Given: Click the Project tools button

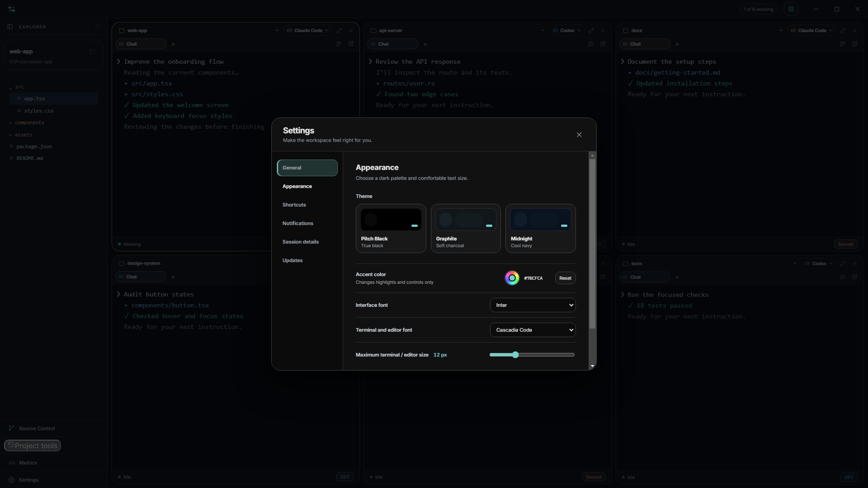Looking at the screenshot, I should click(33, 446).
